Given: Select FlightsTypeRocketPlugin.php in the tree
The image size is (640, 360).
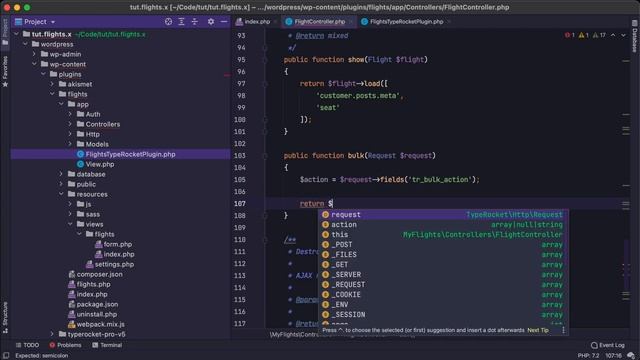Looking at the screenshot, I should (x=121, y=154).
